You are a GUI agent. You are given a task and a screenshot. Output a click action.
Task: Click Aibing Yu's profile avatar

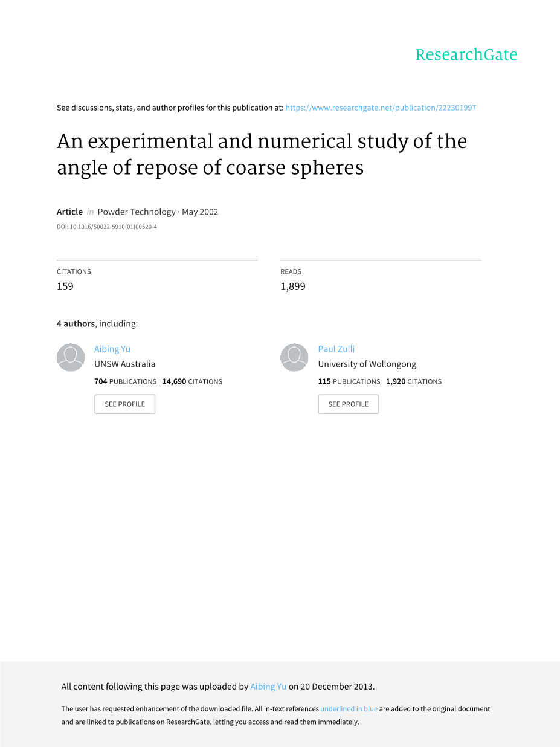point(71,357)
